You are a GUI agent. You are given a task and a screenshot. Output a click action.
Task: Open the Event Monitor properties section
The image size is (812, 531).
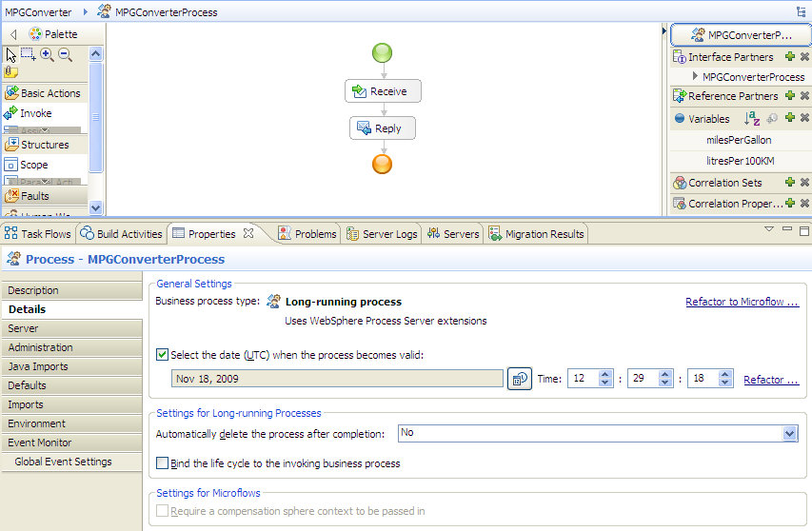72,442
